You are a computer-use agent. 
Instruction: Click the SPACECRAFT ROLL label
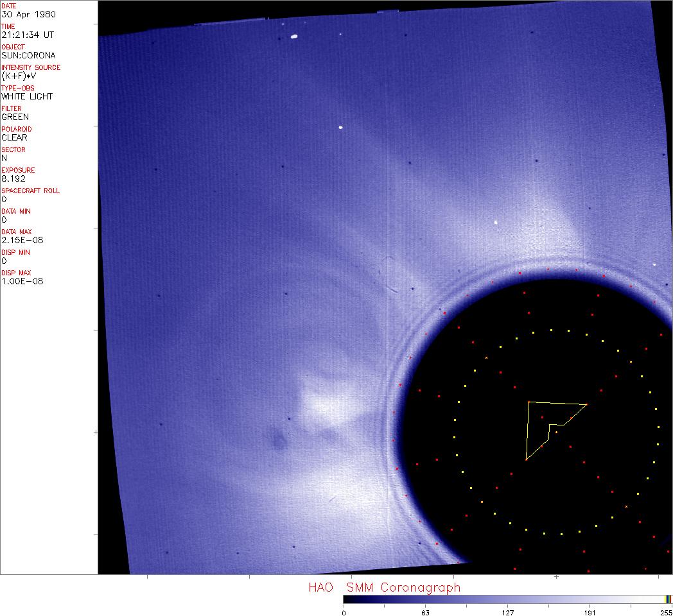[30, 191]
